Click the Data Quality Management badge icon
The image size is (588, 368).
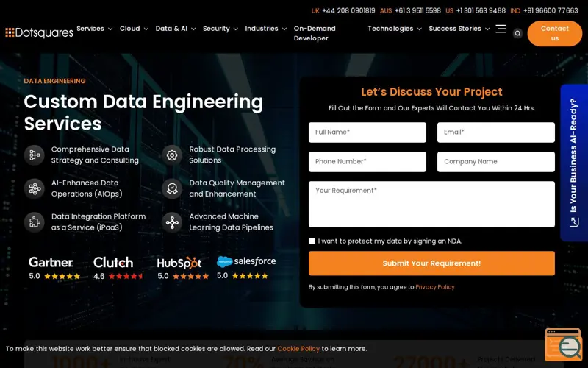click(x=172, y=188)
